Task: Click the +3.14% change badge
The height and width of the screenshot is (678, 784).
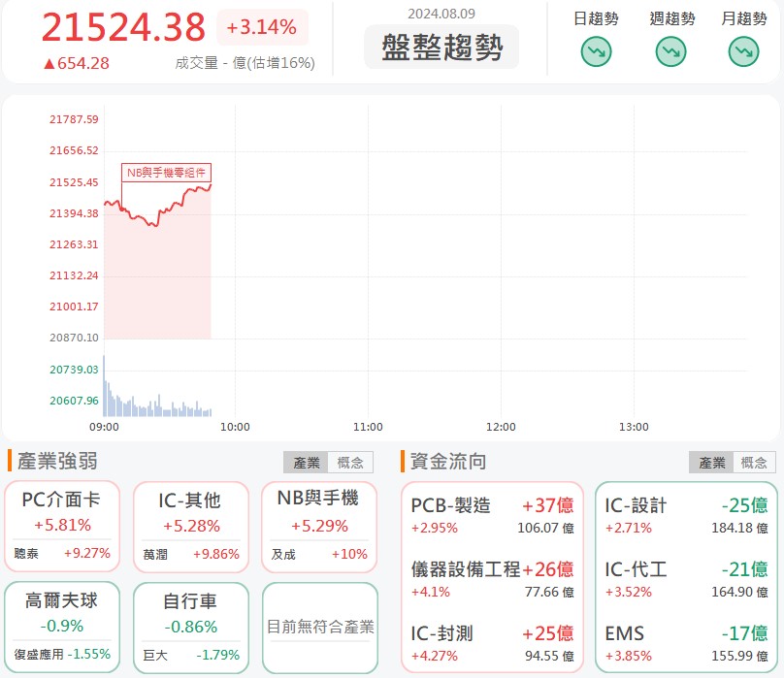Action: [x=262, y=27]
